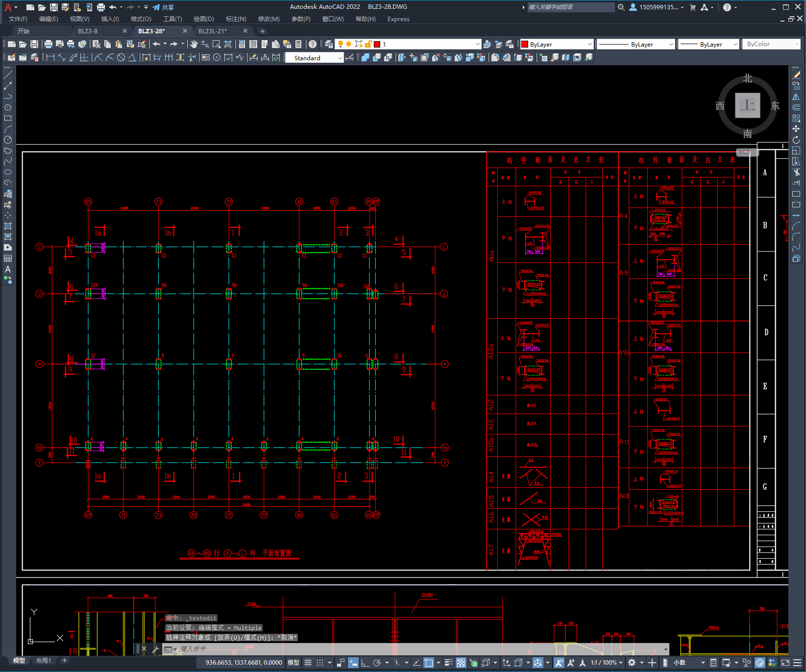This screenshot has height=672, width=806.
Task: Click the 共享 share button
Action: 163,7
